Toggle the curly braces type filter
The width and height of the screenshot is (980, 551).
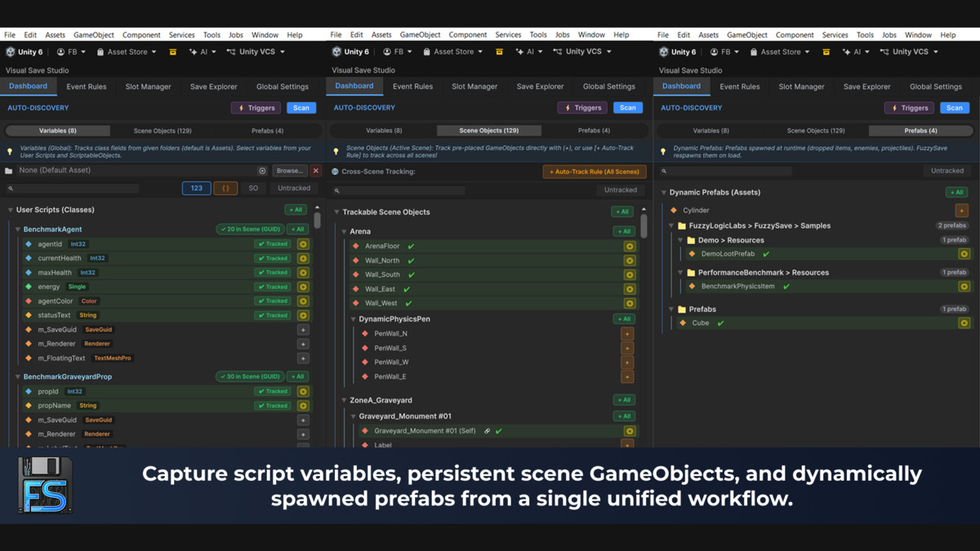(x=225, y=188)
